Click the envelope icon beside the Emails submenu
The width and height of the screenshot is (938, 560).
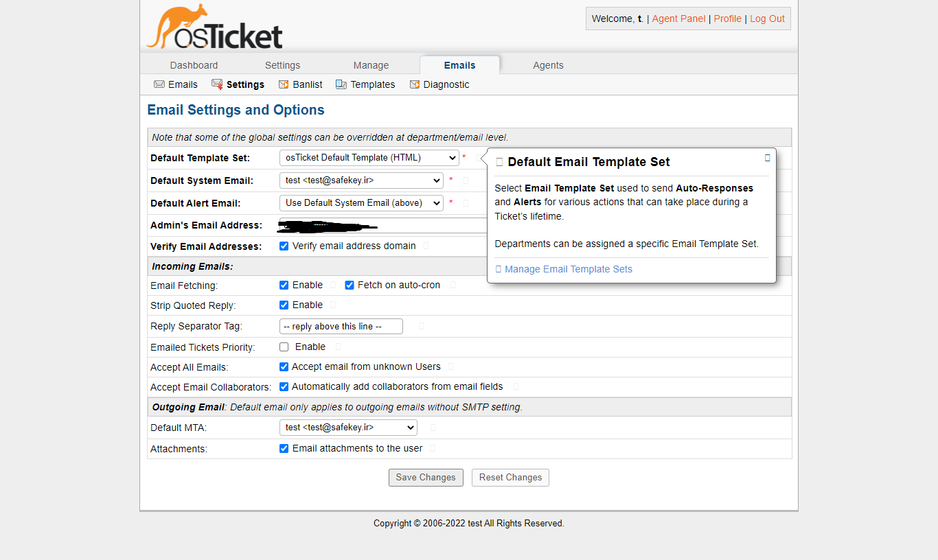point(159,84)
